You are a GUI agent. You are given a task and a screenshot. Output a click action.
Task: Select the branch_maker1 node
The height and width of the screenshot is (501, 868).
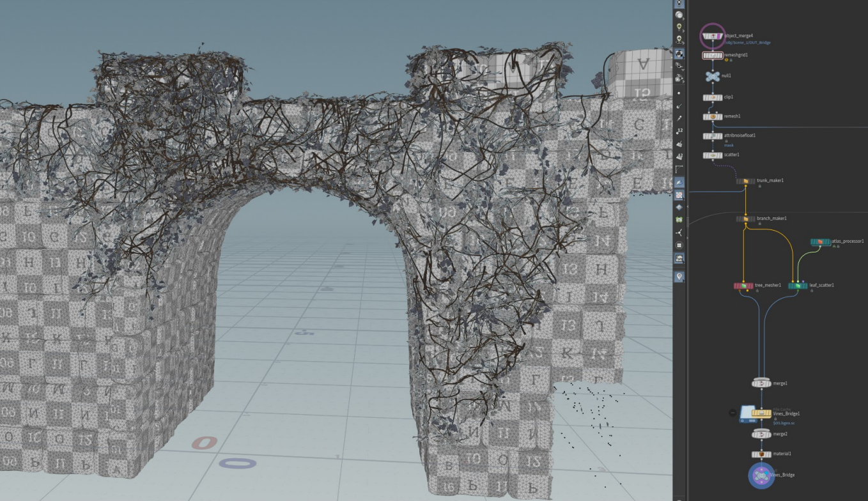(745, 219)
